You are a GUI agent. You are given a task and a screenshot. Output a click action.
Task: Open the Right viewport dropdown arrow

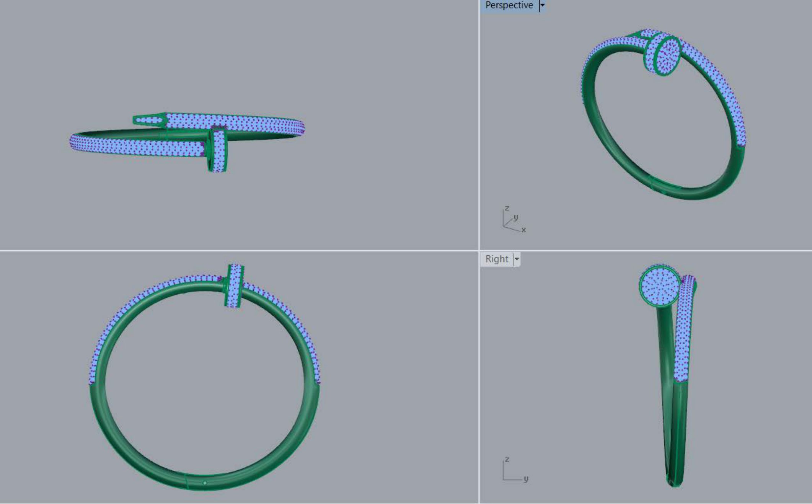(517, 259)
